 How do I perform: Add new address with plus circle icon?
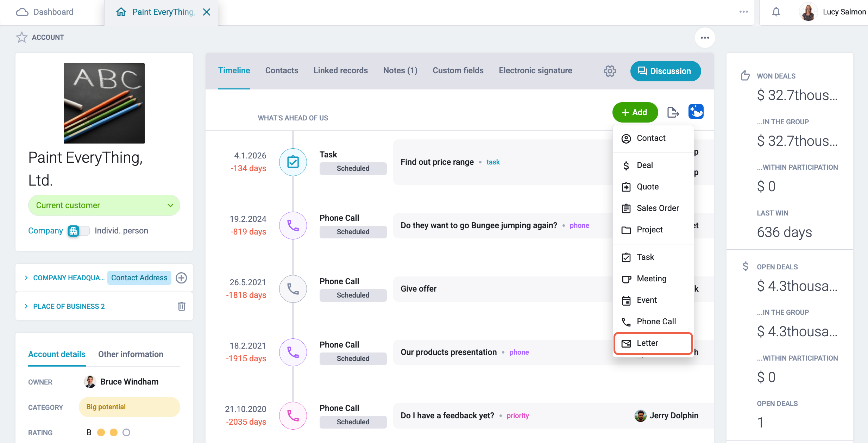(181, 278)
